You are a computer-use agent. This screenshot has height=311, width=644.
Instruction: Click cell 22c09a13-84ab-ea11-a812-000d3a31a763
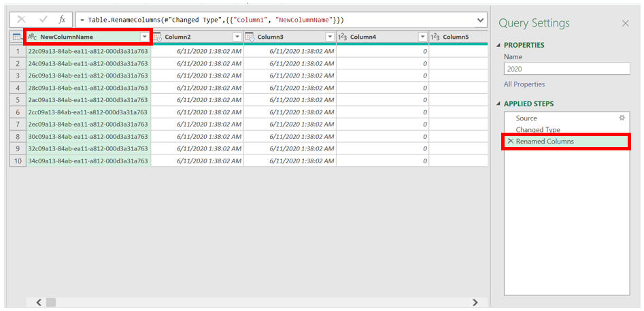pyautogui.click(x=88, y=51)
